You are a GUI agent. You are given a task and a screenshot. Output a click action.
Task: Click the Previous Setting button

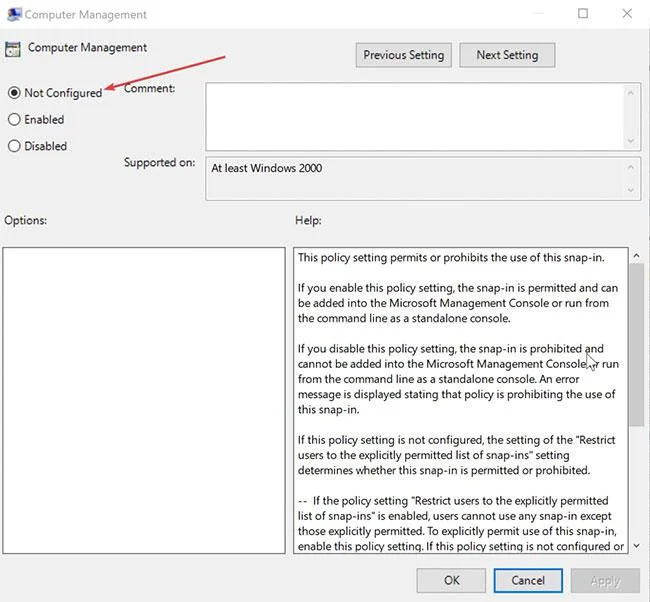(x=403, y=55)
